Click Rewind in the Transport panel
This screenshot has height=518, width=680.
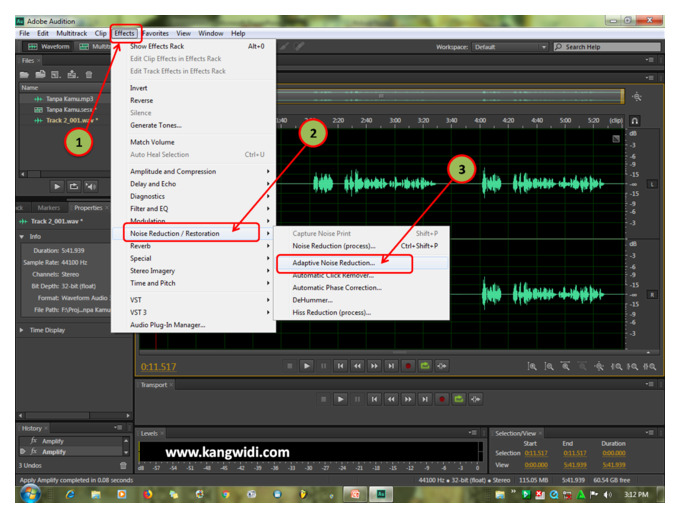(391, 399)
